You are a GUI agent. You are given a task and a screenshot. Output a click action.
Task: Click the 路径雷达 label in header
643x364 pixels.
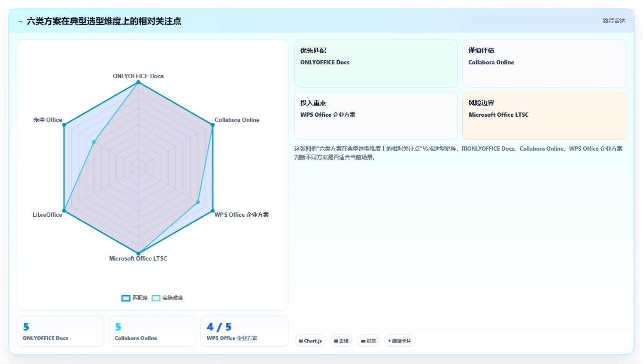pos(614,21)
